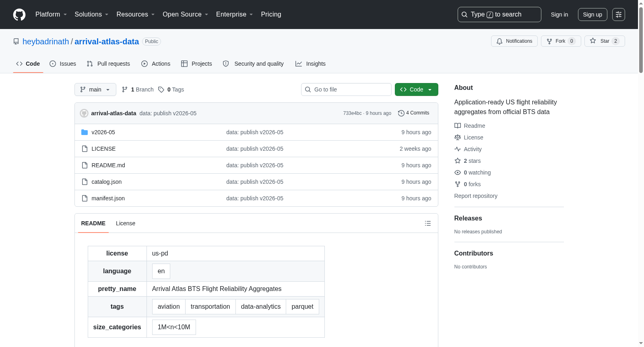Open the Actions tab
644x347 pixels.
[x=156, y=64]
